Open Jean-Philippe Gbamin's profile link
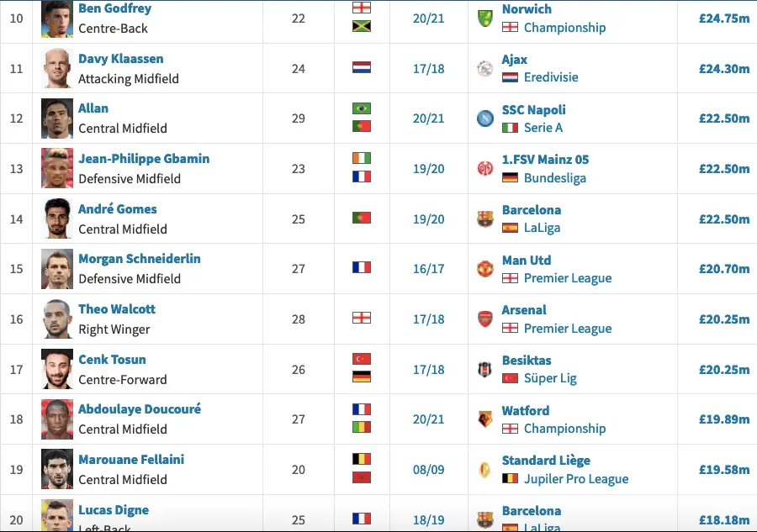 click(x=144, y=159)
